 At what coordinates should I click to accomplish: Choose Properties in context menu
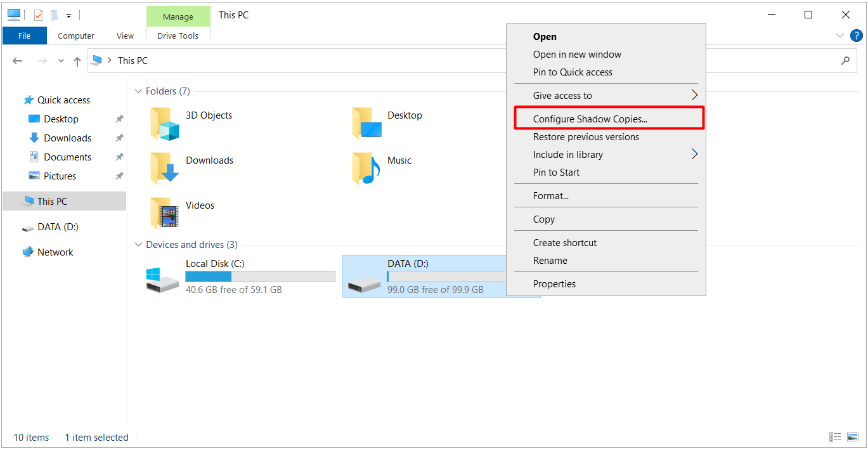click(606, 284)
